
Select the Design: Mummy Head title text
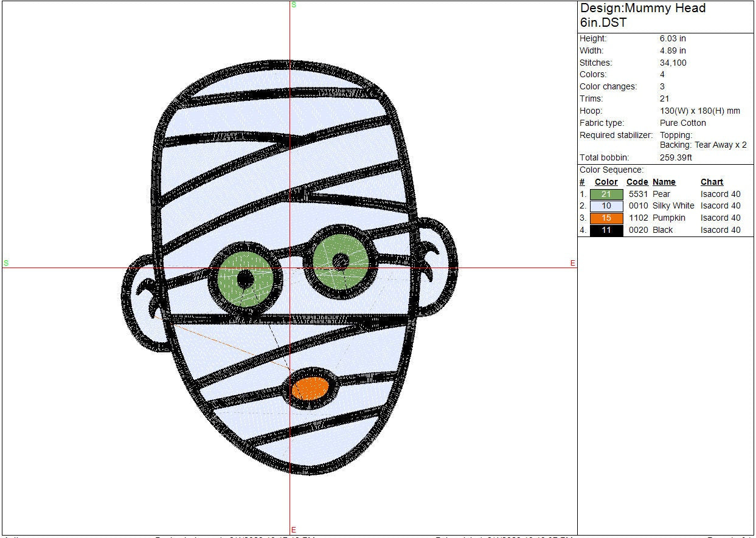[642, 15]
